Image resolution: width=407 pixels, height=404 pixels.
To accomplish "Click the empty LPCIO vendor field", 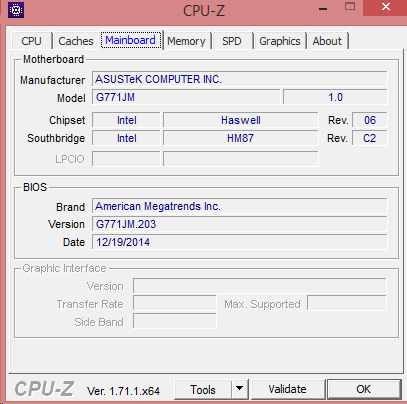I will [126, 159].
